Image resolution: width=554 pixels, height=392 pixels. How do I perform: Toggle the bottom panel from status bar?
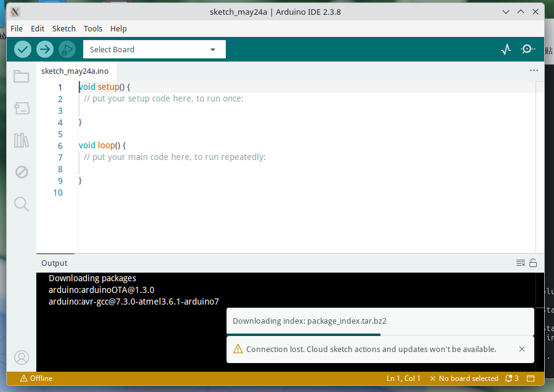[x=531, y=378]
